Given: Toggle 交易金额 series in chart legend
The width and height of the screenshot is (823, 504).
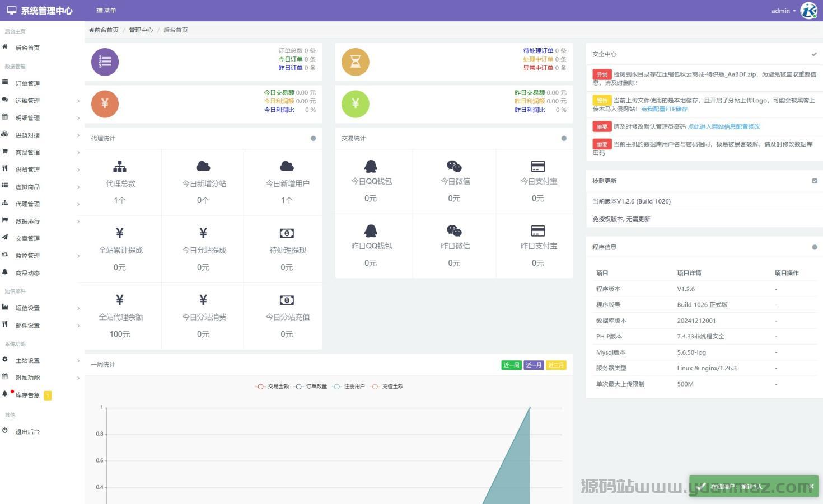Looking at the screenshot, I should coord(272,387).
